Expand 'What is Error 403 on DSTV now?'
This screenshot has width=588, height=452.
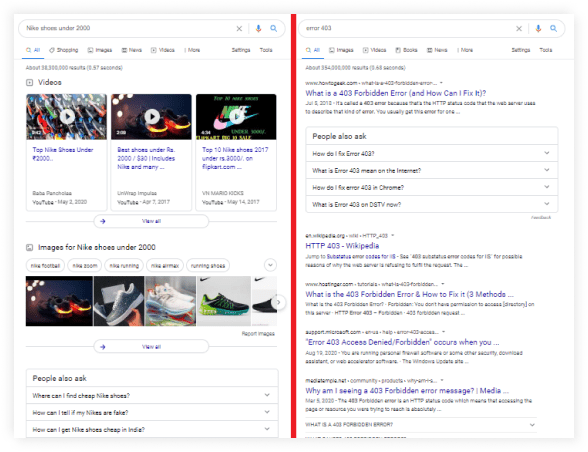click(x=432, y=204)
